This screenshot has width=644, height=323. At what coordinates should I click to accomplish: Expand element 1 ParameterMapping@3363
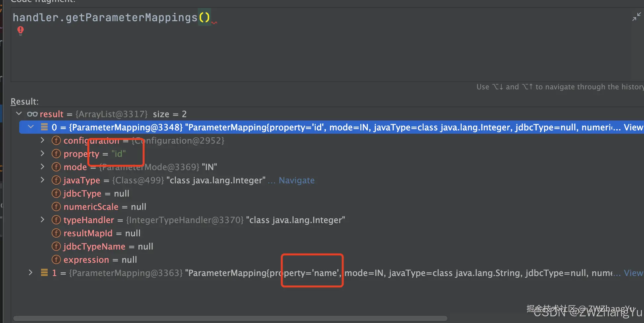(30, 273)
